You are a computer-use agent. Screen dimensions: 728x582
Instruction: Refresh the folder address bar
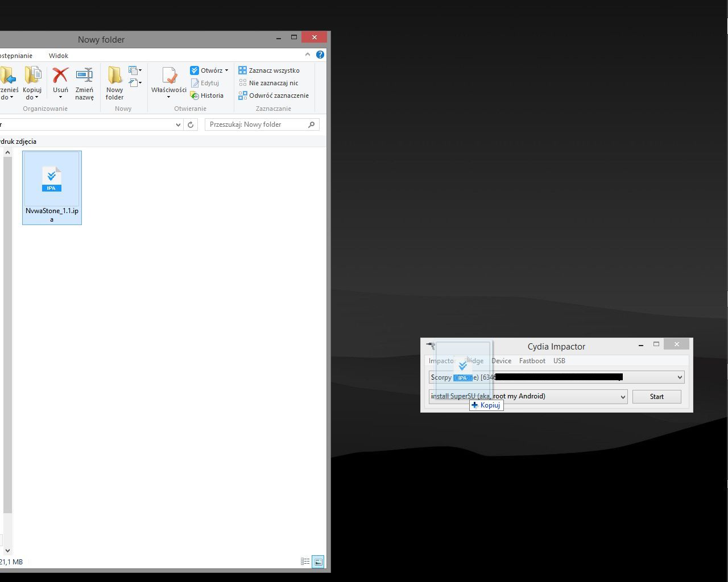(191, 124)
